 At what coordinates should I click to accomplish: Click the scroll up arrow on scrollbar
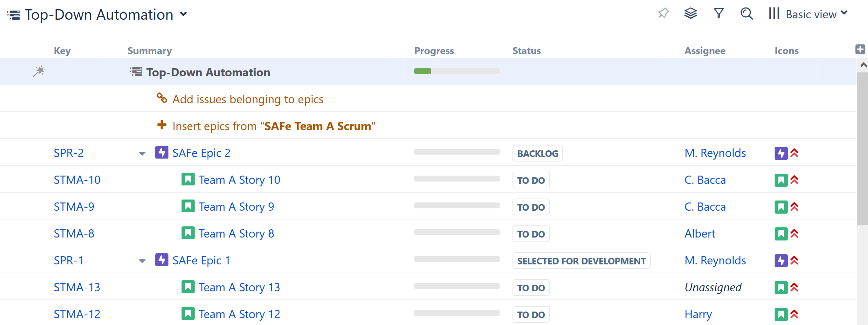point(863,65)
